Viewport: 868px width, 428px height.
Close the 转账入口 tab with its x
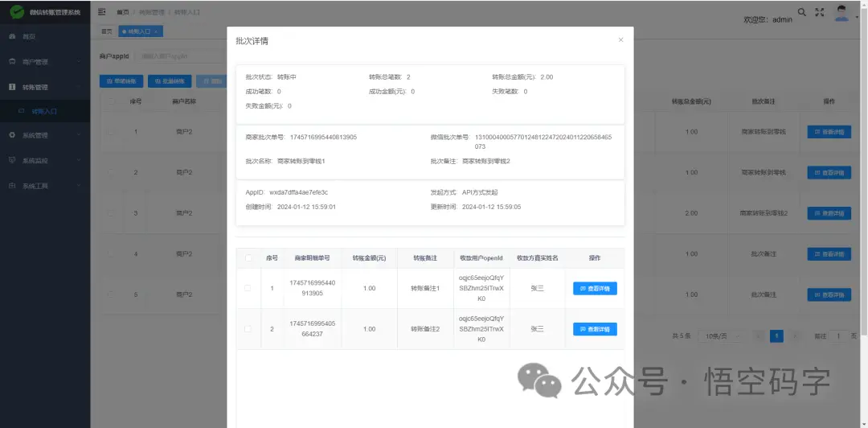point(156,31)
